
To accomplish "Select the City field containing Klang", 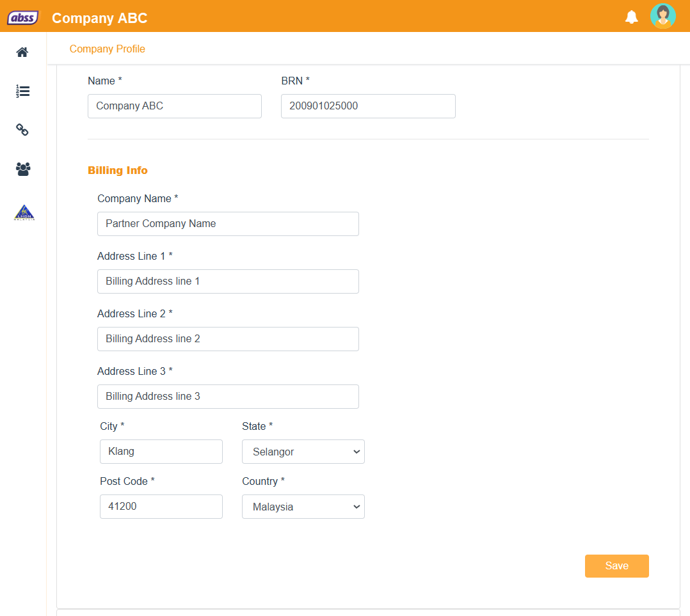I will [x=161, y=452].
